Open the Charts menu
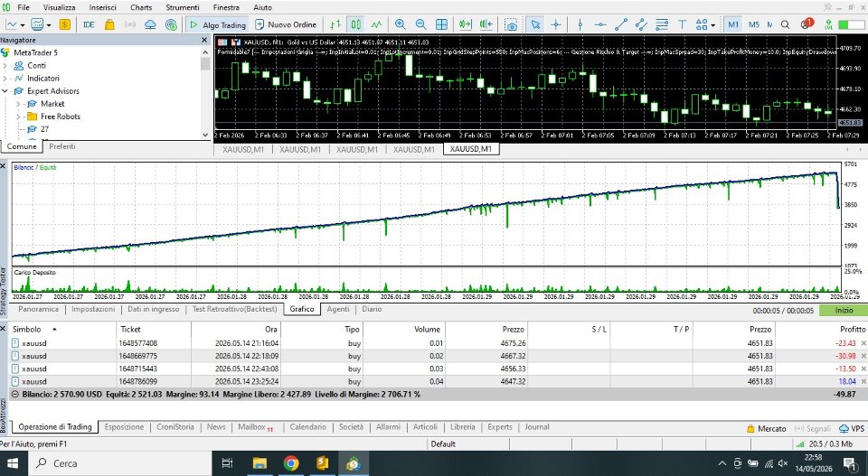The width and height of the screenshot is (868, 476). tap(141, 7)
